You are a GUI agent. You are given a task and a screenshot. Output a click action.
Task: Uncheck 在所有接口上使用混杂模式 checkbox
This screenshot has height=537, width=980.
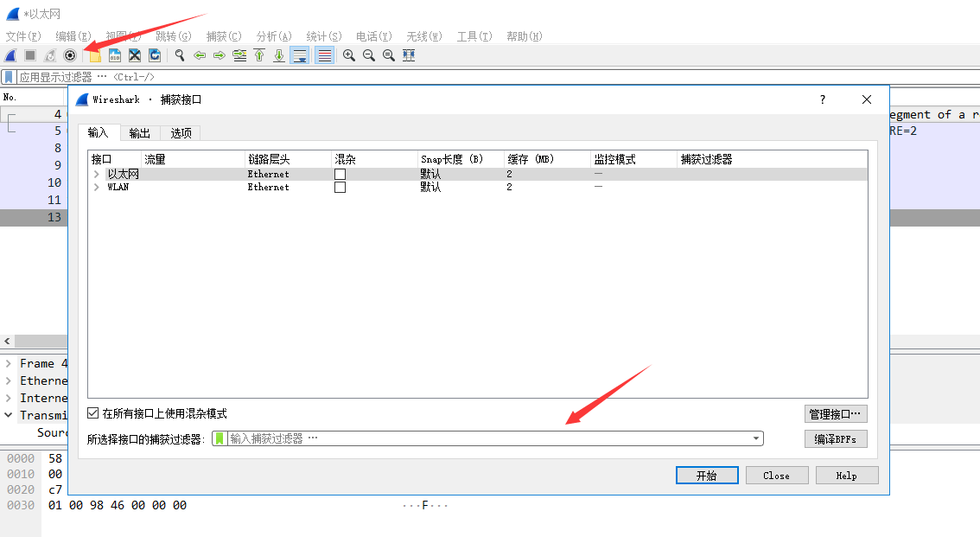click(93, 413)
